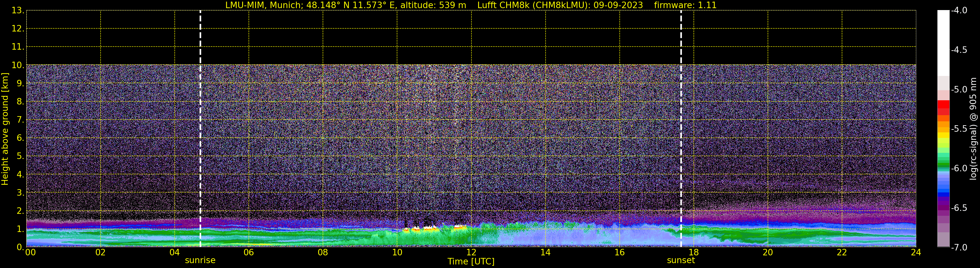Click time axis tick label 16

coord(620,252)
